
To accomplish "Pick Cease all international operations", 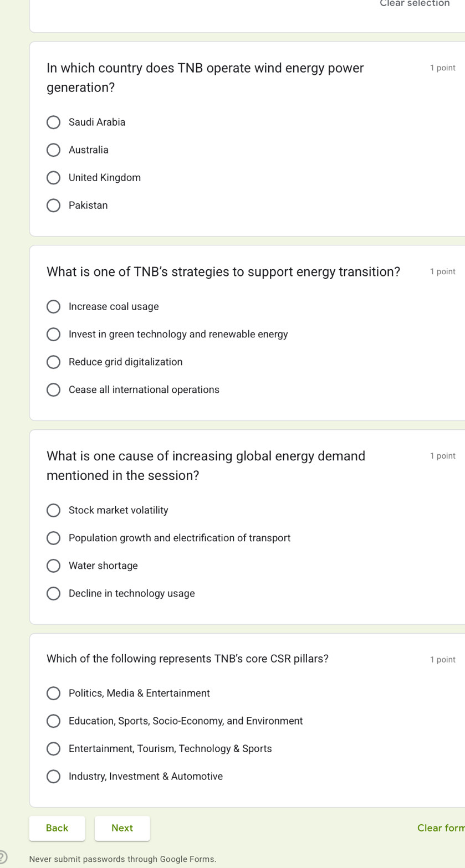I will point(53,390).
